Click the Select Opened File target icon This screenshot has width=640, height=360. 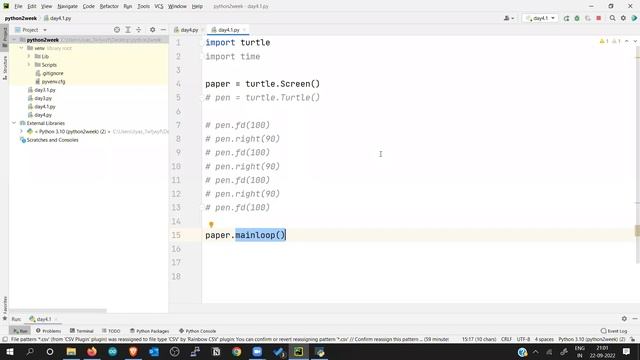117,30
